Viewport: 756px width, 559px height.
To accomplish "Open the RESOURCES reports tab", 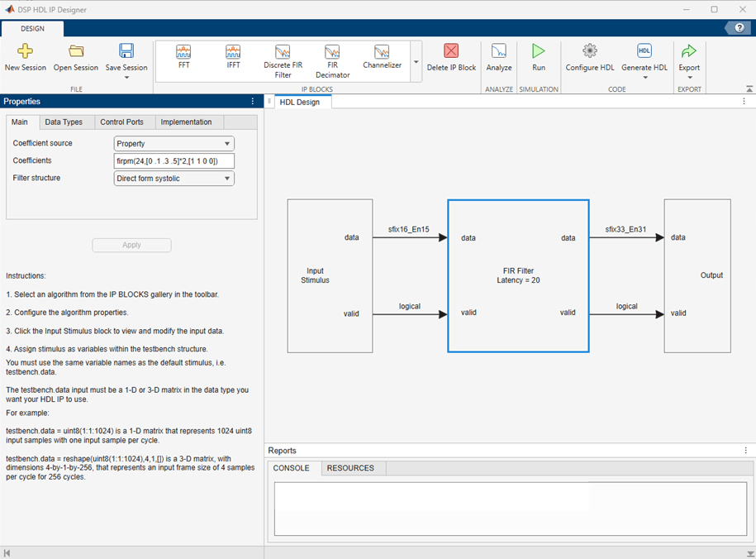I will tap(350, 468).
